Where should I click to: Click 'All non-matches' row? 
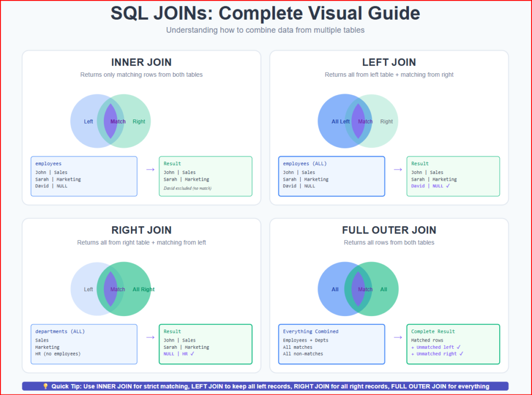[x=303, y=353]
